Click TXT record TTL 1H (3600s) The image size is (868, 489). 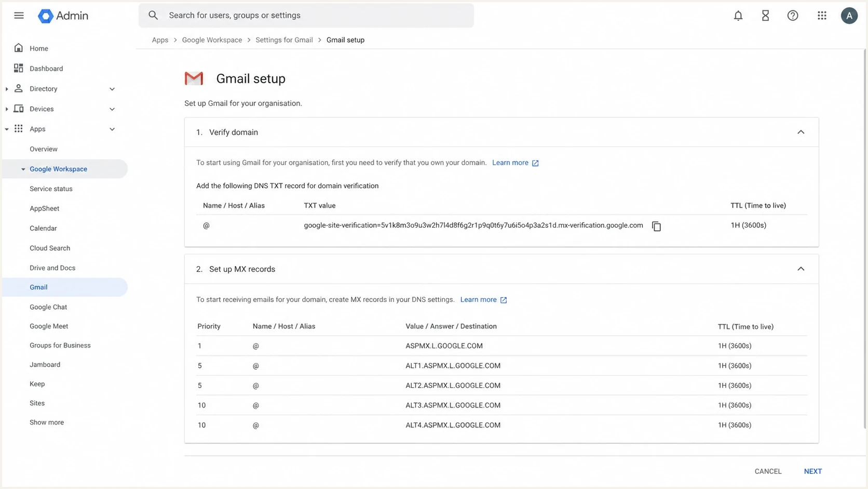click(x=748, y=226)
